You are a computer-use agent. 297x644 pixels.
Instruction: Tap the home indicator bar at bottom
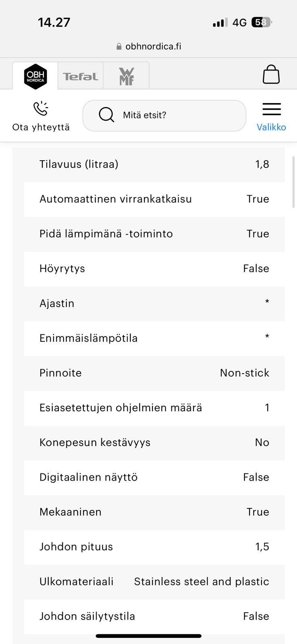point(148,636)
